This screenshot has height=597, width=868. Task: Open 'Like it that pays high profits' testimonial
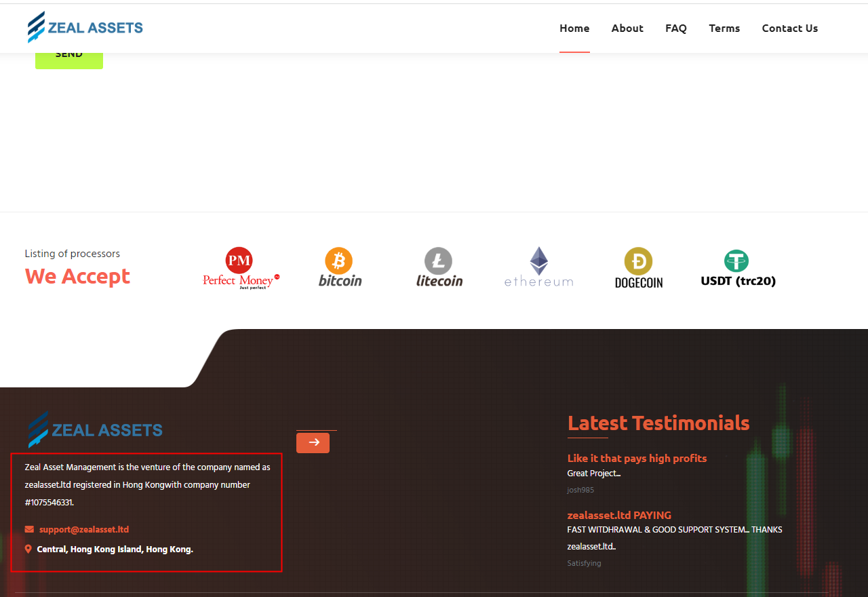[x=637, y=459]
